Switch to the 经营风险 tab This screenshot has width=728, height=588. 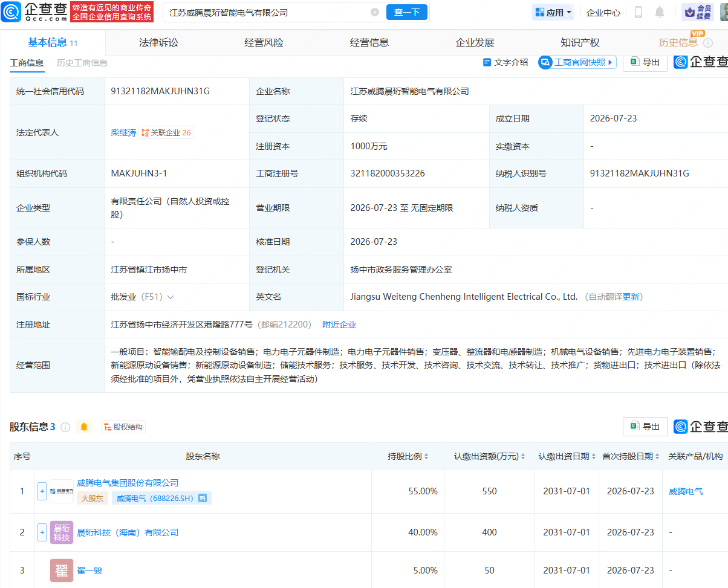(264, 42)
